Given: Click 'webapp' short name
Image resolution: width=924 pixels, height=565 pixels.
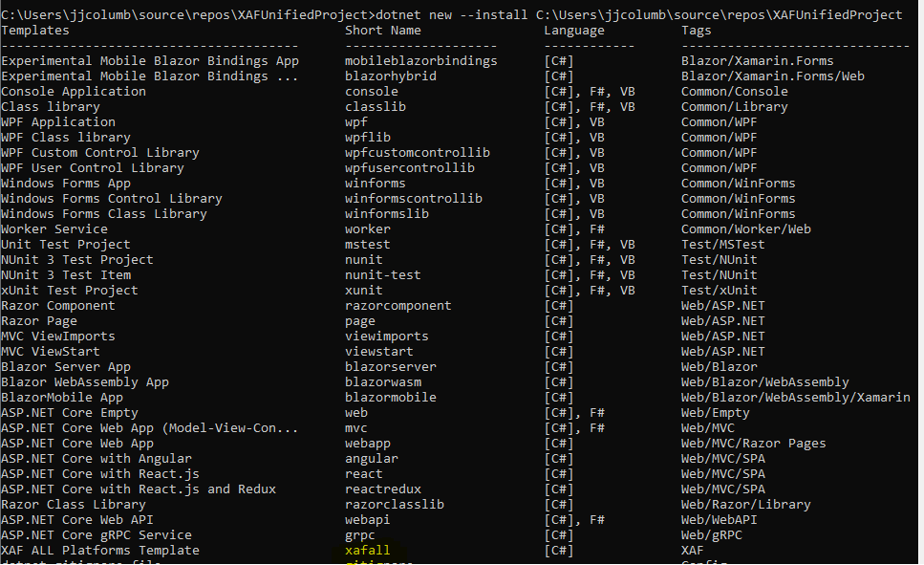Looking at the screenshot, I should tap(368, 445).
